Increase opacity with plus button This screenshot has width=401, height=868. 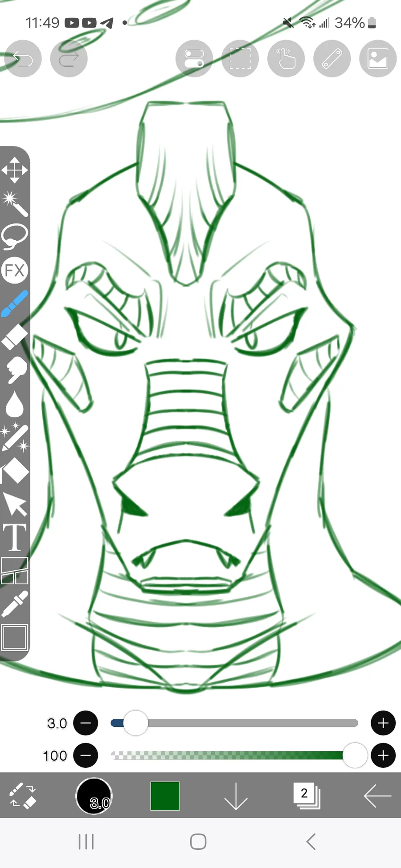(x=383, y=755)
